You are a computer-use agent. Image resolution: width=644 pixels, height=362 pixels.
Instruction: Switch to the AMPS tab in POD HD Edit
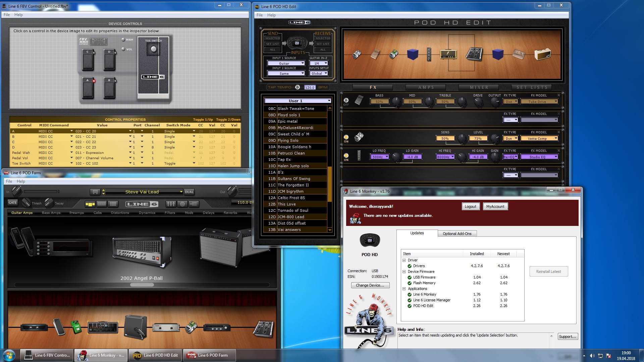(x=426, y=87)
